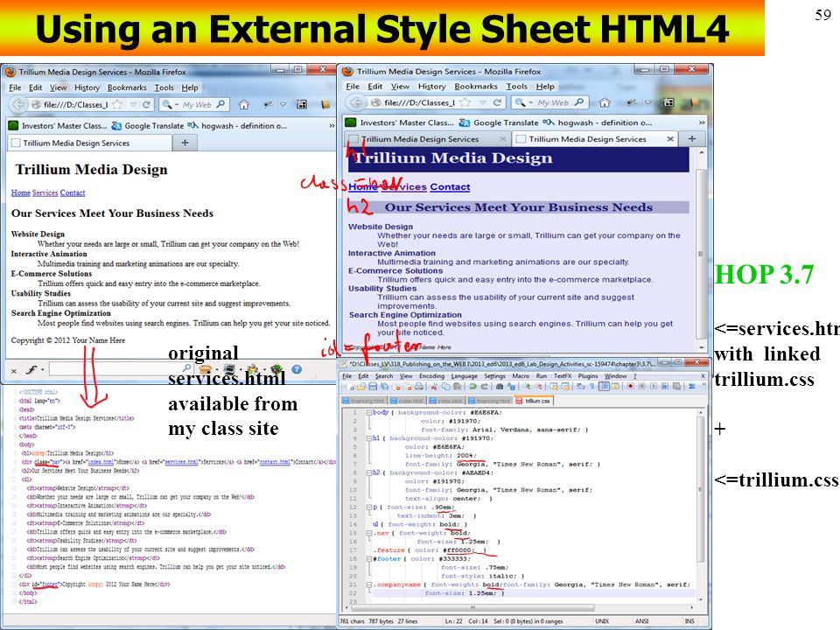Click the blue help icon in Firefox find bar
The height and width of the screenshot is (630, 840).
(297, 369)
